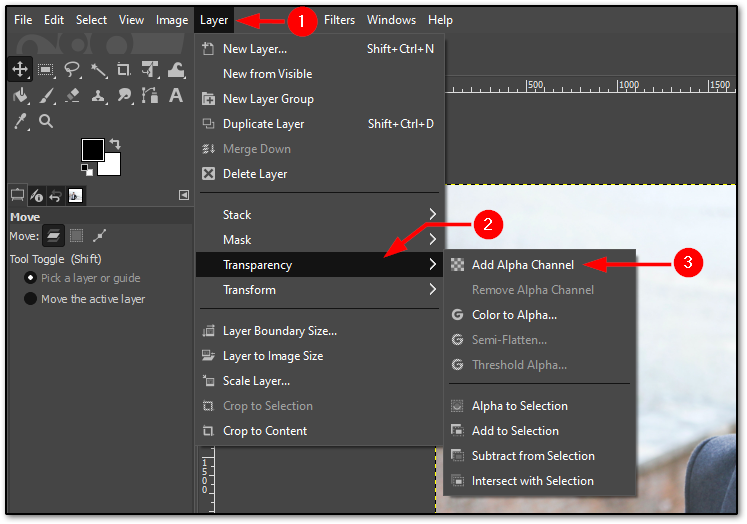Click Add Alpha Channel
This screenshot has height=524, width=747.
click(540, 264)
